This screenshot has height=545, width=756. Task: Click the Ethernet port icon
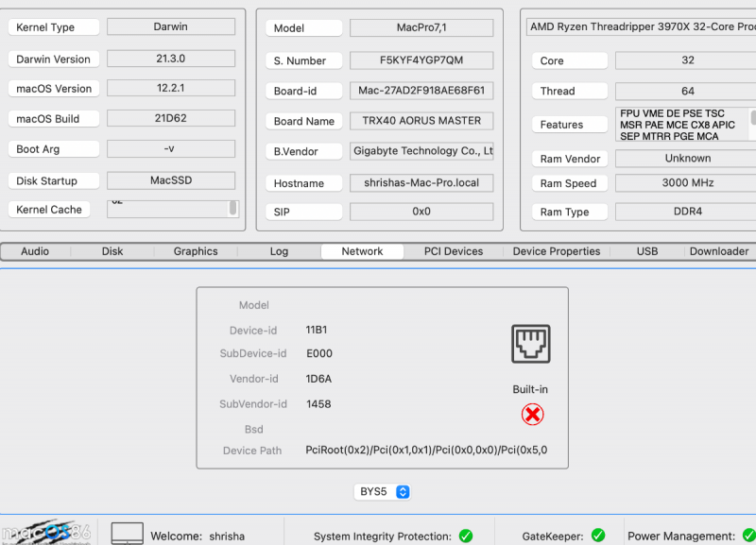point(530,344)
